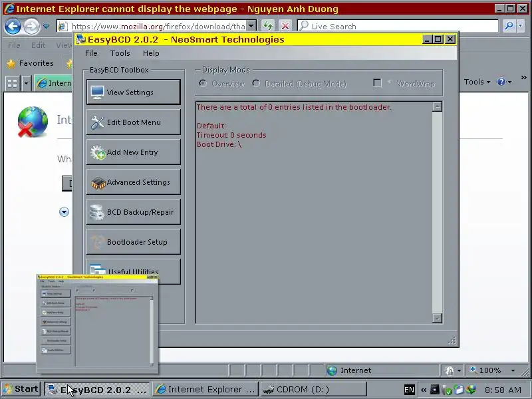Viewport: 532px width, 399px height.
Task: Open Internet Explorer File menu
Action: tap(14, 45)
